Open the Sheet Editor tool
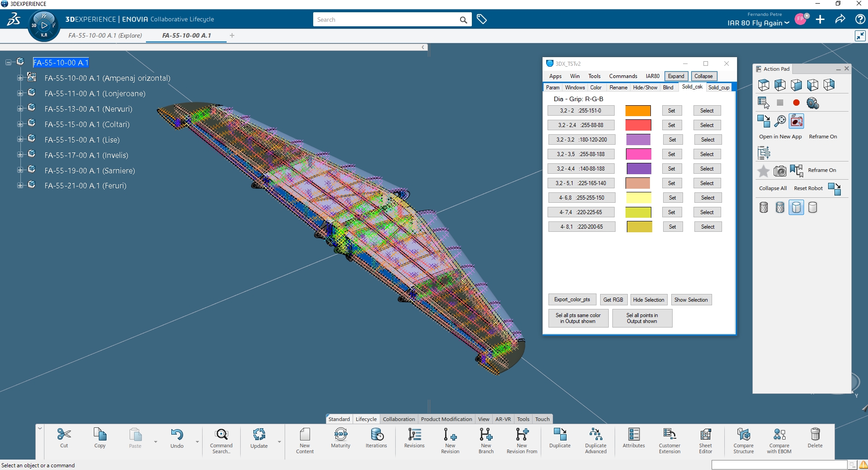Image resolution: width=868 pixels, height=470 pixels. [705, 435]
